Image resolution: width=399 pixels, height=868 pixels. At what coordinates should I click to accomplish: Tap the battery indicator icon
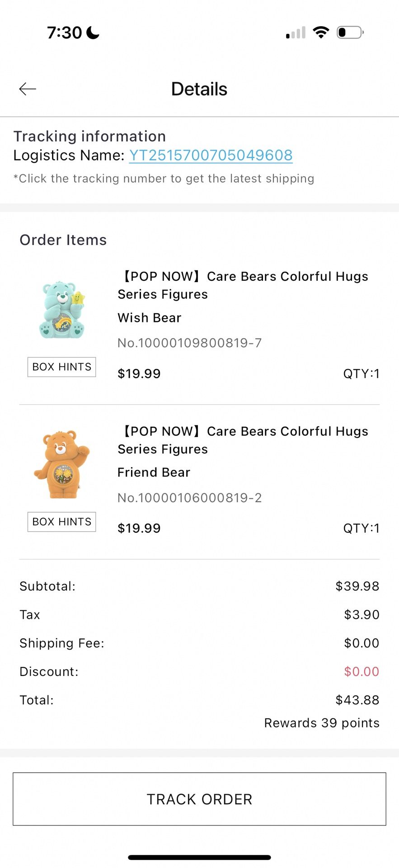click(350, 33)
